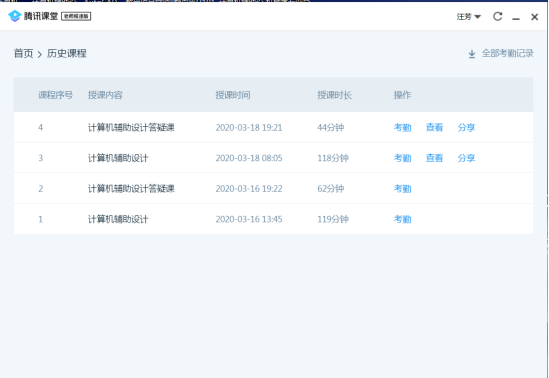
Task: Click the 118分钟 duration cell
Action: [333, 158]
